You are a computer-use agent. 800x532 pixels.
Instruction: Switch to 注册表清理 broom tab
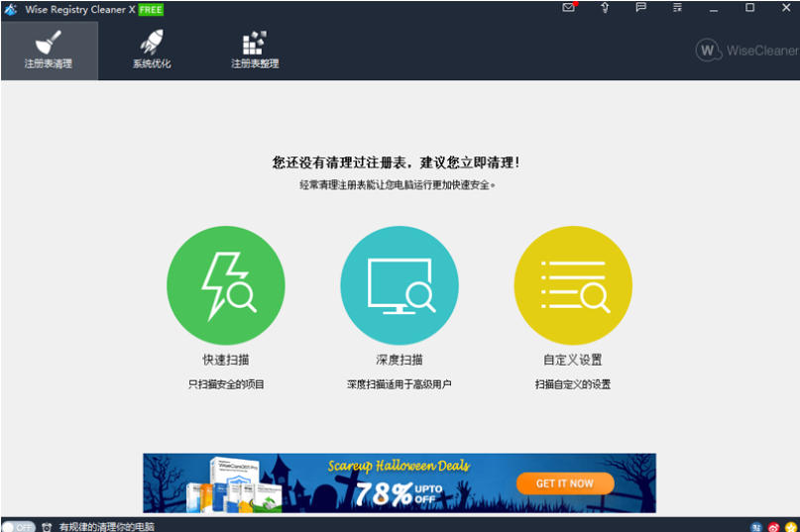pos(49,50)
